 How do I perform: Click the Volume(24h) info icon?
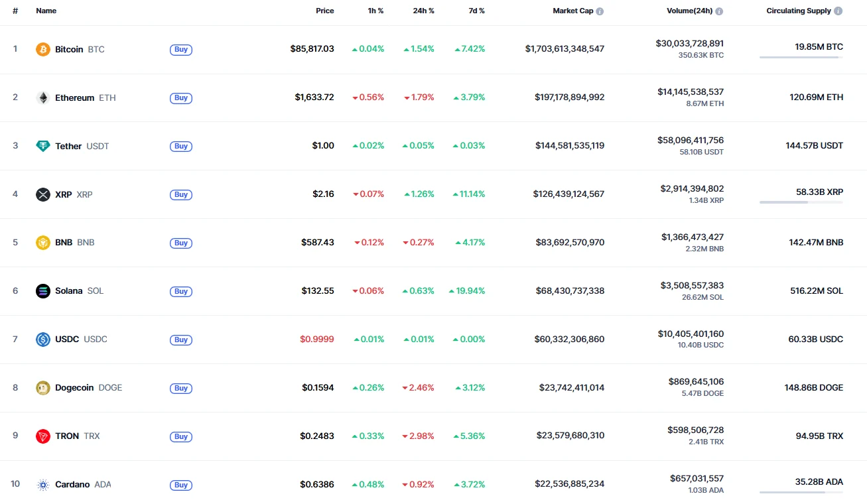point(719,11)
